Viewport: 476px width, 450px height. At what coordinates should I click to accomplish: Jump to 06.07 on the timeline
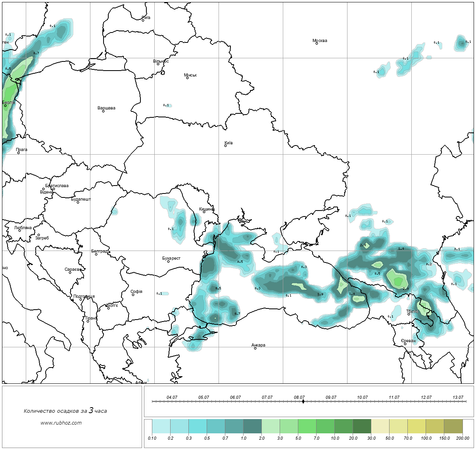(x=235, y=401)
